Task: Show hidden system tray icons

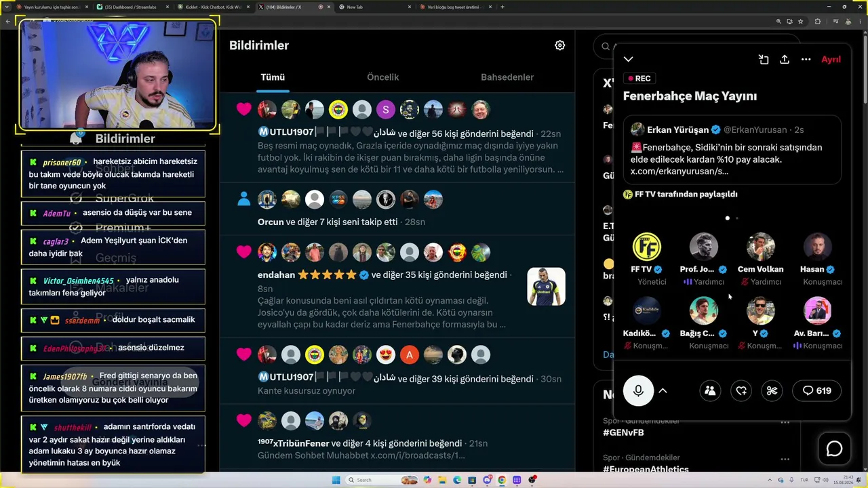Action: [x=770, y=480]
